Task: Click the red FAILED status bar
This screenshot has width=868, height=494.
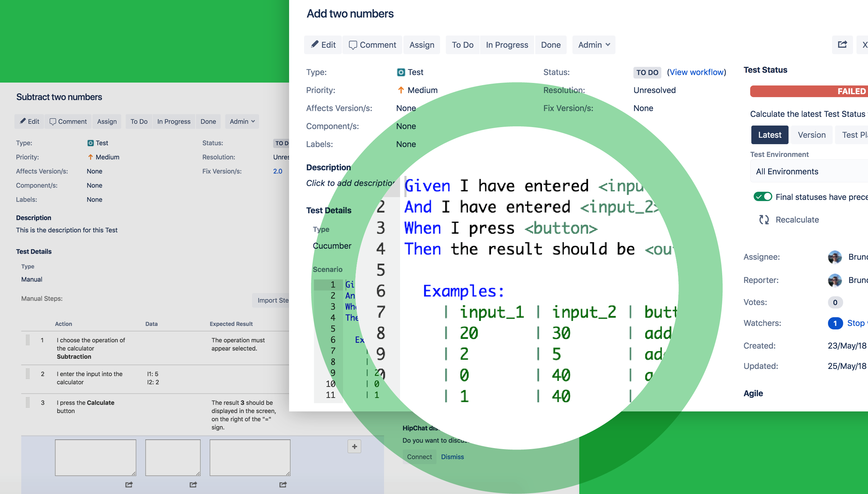Action: pos(808,91)
